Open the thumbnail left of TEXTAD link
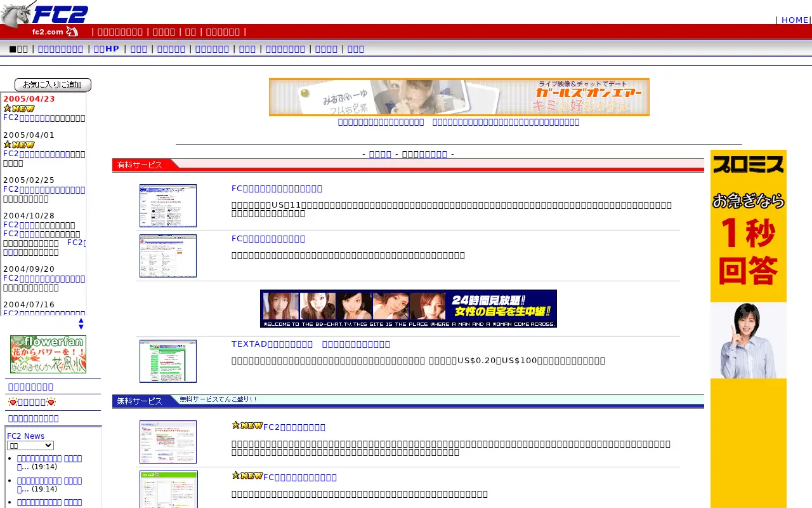 pyautogui.click(x=168, y=361)
